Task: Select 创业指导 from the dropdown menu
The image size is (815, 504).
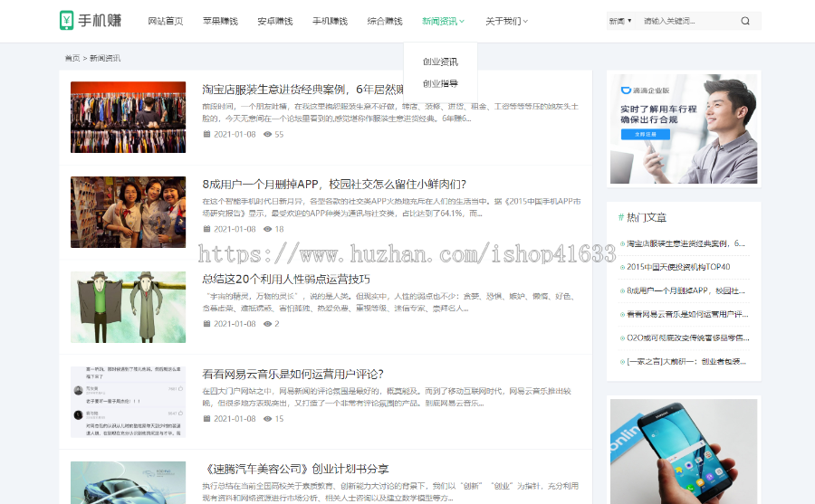Action: coord(440,83)
